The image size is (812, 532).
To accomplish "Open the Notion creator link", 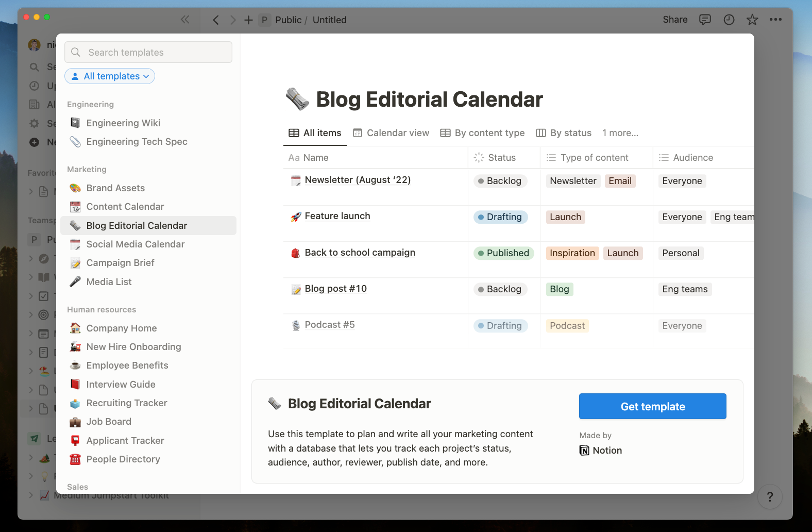I will point(601,451).
